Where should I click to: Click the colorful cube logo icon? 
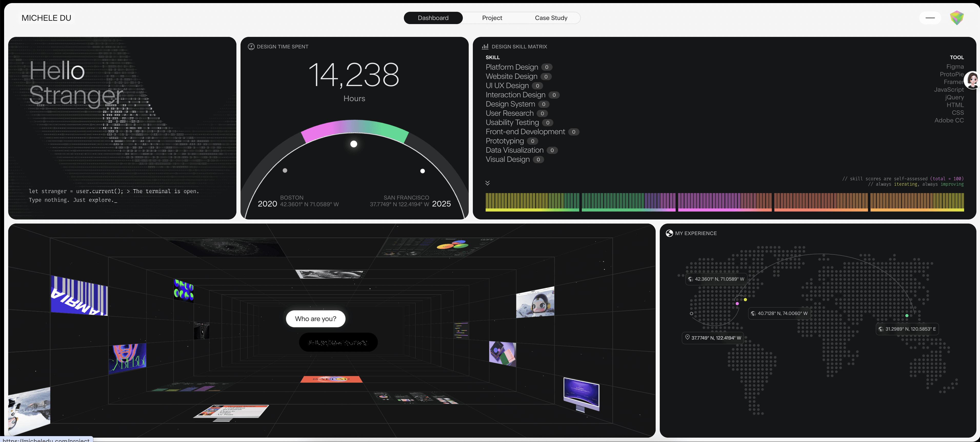[956, 18]
